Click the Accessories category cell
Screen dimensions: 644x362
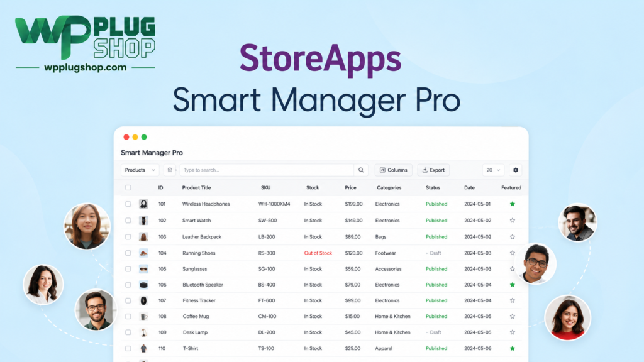[388, 269]
